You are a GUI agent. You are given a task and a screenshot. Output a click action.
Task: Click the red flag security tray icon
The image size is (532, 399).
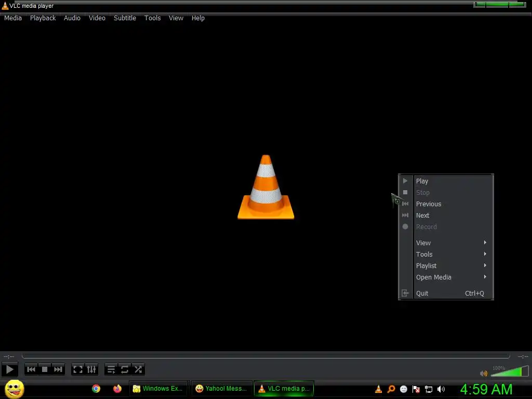click(416, 389)
